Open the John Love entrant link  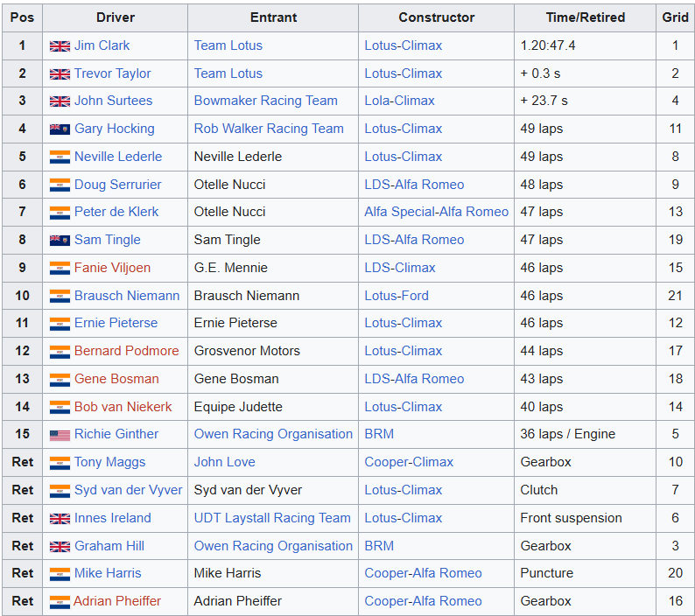pyautogui.click(x=225, y=462)
